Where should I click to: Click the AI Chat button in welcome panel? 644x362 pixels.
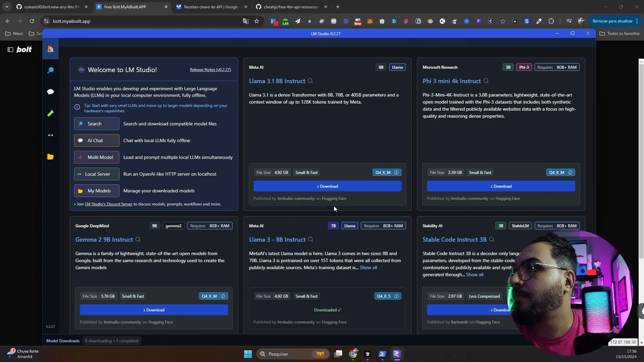point(97,140)
